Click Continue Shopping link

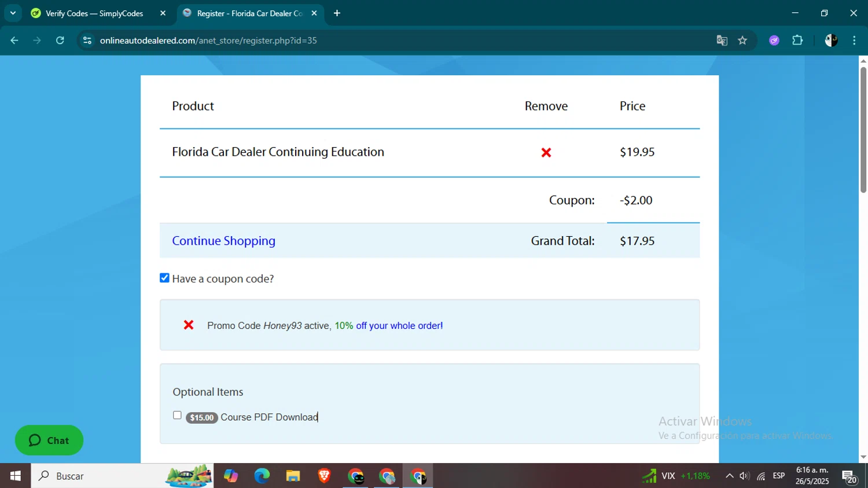223,241
